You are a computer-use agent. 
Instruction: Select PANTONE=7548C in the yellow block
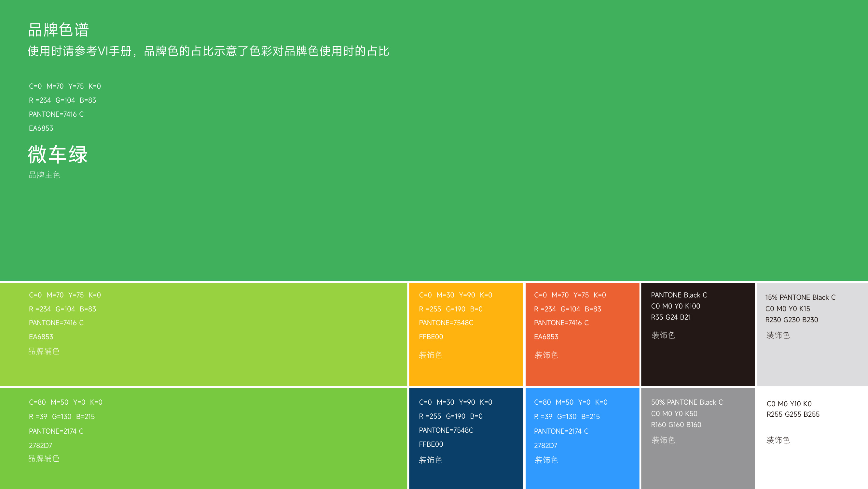[x=446, y=323]
